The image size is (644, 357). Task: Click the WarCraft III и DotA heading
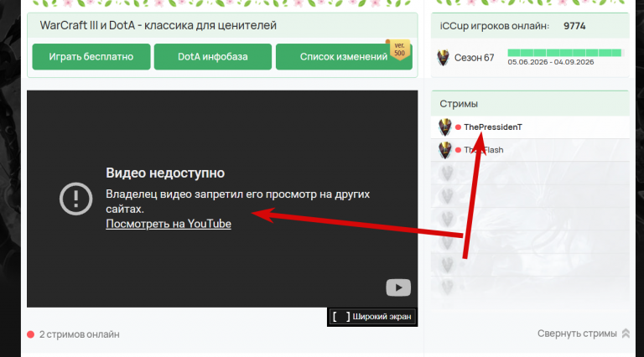tap(158, 25)
